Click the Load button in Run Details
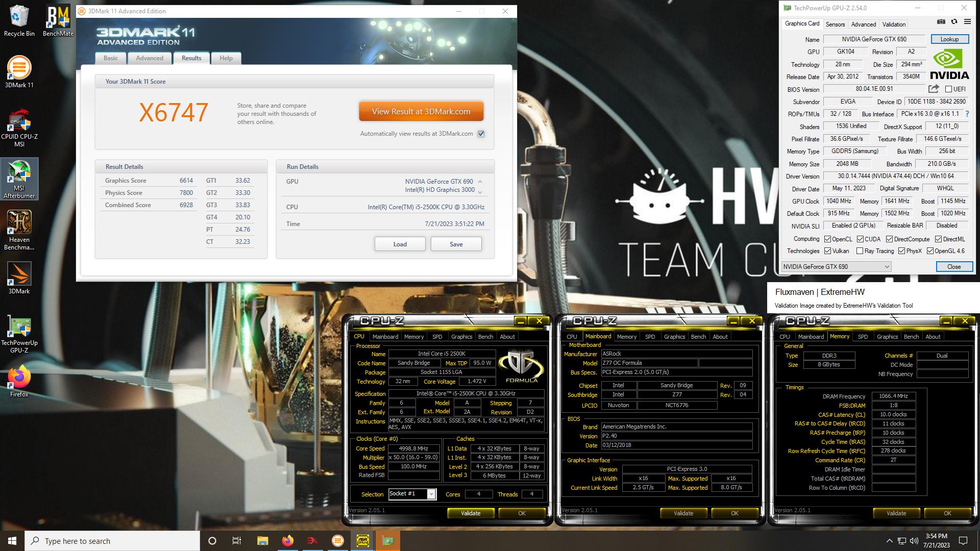The height and width of the screenshot is (551, 980). tap(400, 244)
